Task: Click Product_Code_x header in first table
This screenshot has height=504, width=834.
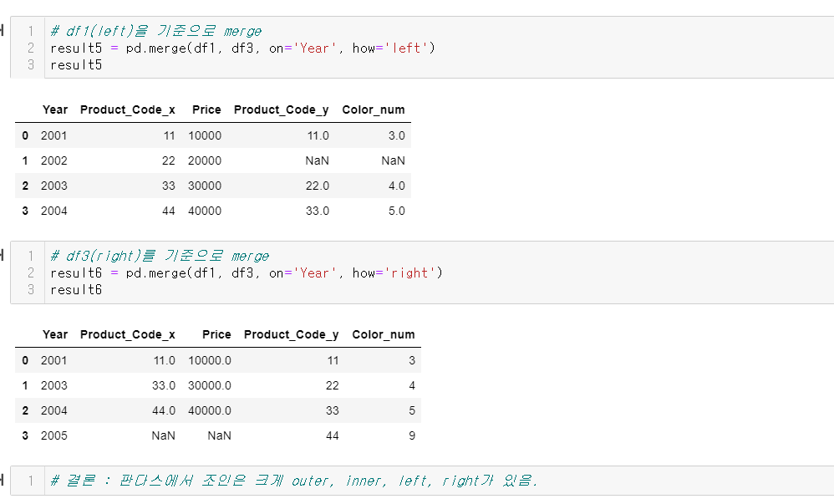Action: coord(128,109)
